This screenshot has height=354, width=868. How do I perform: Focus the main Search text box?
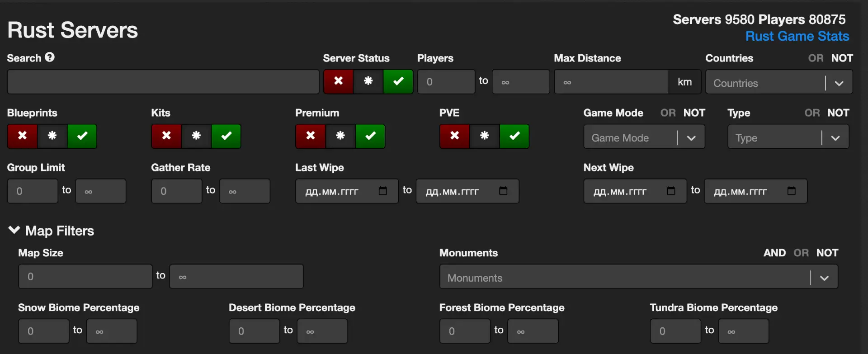pyautogui.click(x=163, y=82)
